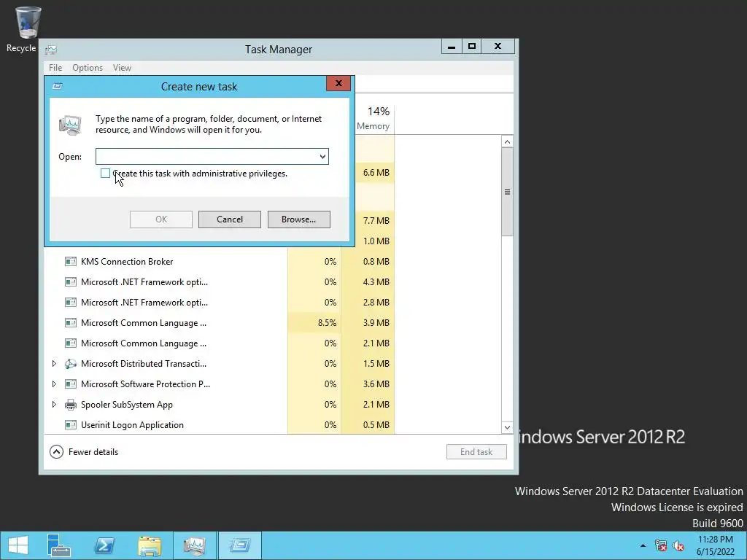The height and width of the screenshot is (560, 747).
Task: Collapse with Fewer details
Action: point(85,452)
